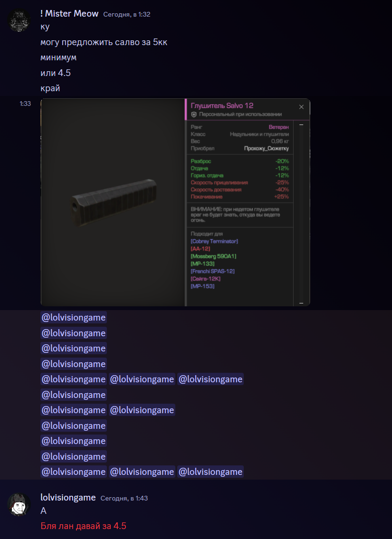Select the [MP-133] compatible weapon
This screenshot has height=539, width=392.
pos(202,264)
